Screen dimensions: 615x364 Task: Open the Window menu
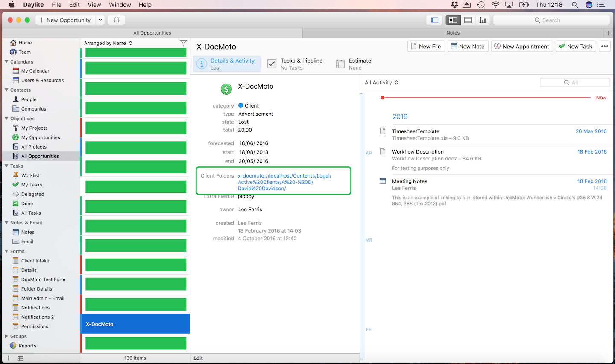[x=120, y=5]
